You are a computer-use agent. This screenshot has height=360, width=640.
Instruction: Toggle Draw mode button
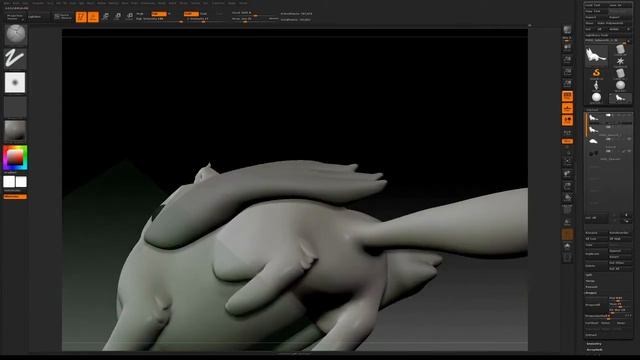(x=93, y=17)
